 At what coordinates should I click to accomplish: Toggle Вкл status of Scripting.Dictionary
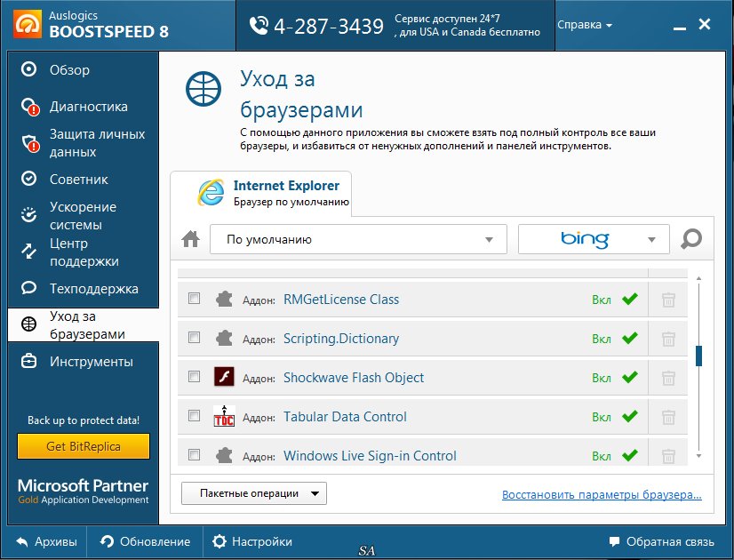(615, 338)
